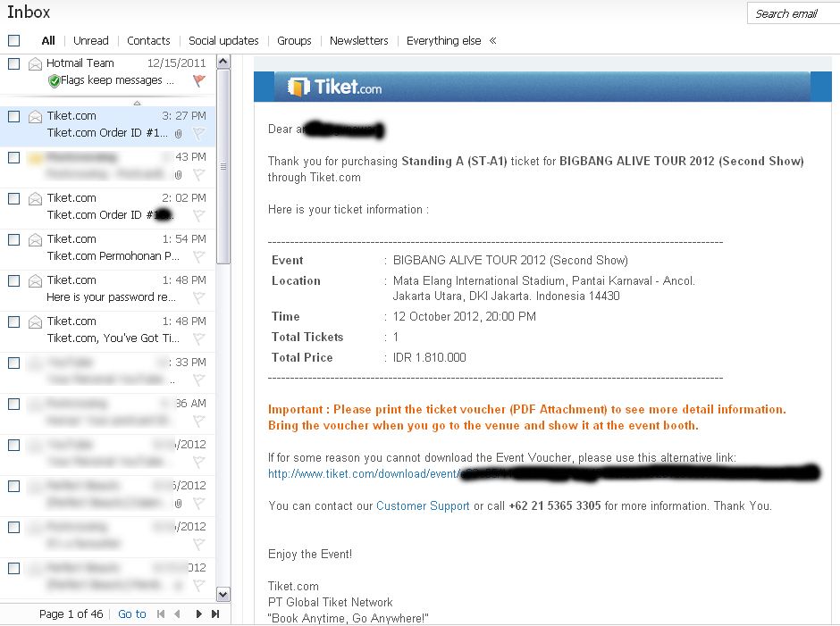840x626 pixels.
Task: Click envelope icon of the 1:54 PM Tiket.com email
Action: pyautogui.click(x=36, y=239)
